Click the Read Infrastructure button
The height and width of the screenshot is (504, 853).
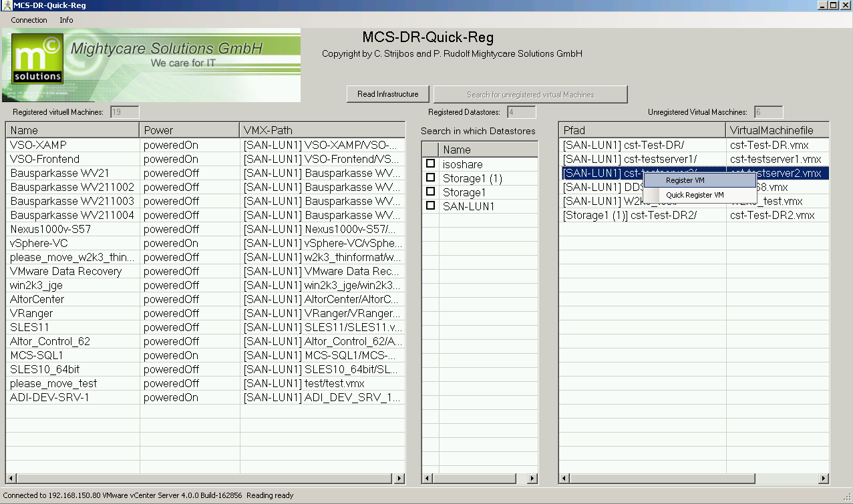[388, 94]
